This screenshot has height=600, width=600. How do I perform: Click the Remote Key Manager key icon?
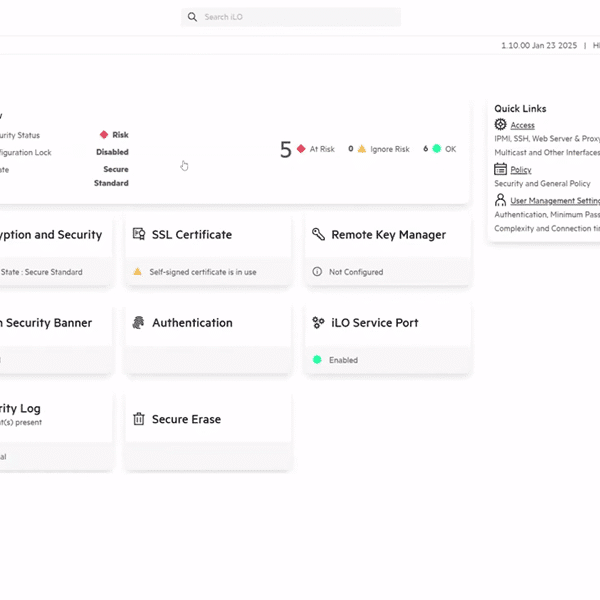click(318, 235)
